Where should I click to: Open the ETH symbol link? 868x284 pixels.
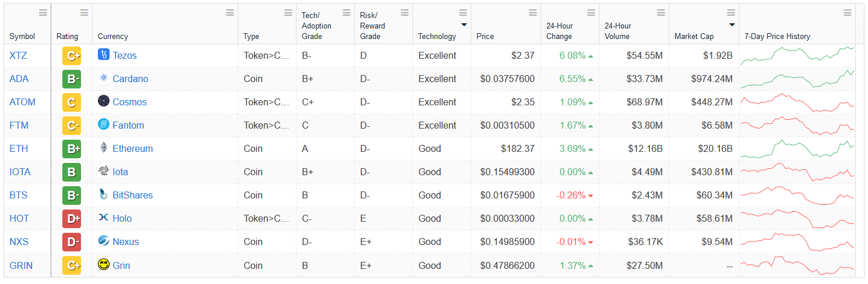click(19, 148)
